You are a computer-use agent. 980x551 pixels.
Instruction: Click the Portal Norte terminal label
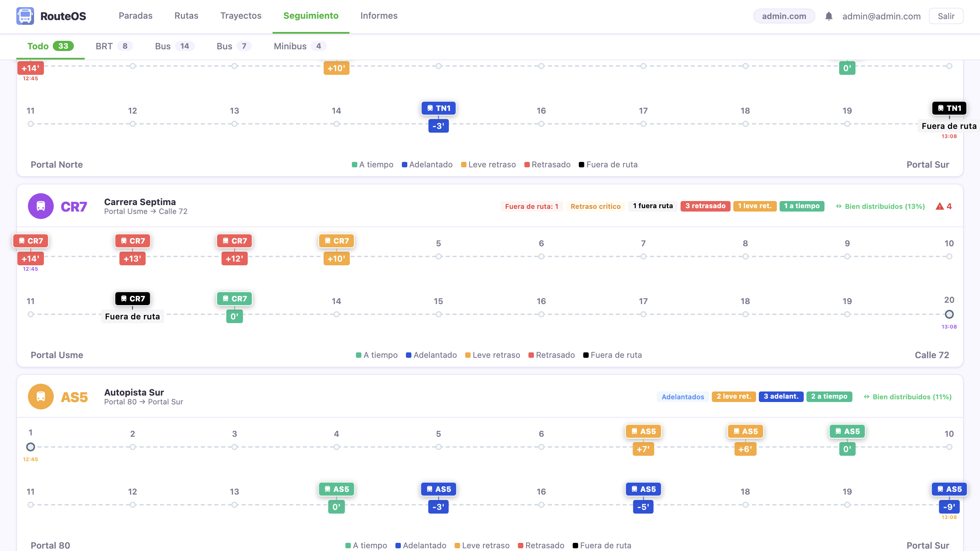pos(57,164)
